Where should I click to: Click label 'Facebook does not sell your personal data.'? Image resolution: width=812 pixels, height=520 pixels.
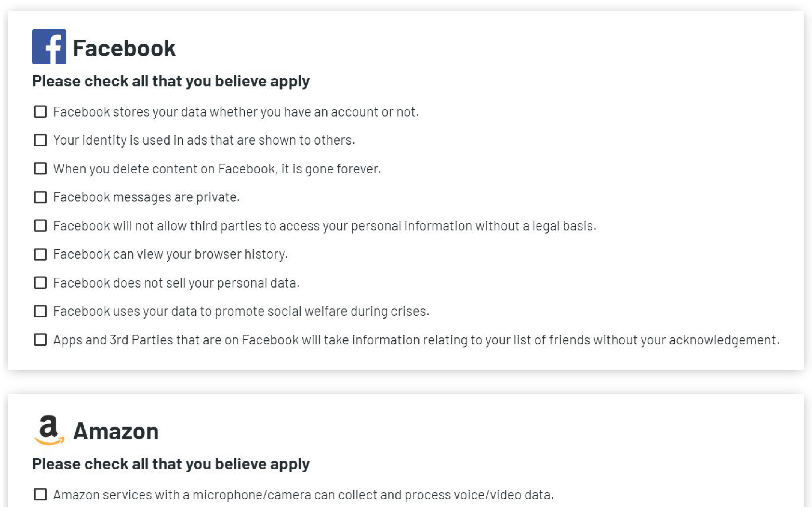point(176,283)
